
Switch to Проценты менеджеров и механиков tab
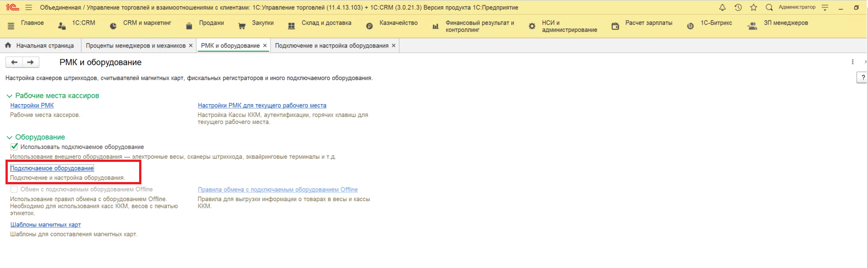click(135, 46)
